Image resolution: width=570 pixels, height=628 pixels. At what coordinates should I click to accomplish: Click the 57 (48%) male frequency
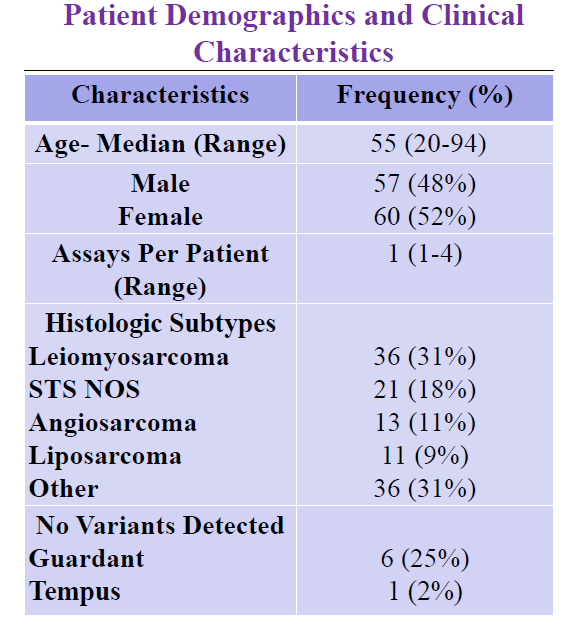pyautogui.click(x=425, y=184)
